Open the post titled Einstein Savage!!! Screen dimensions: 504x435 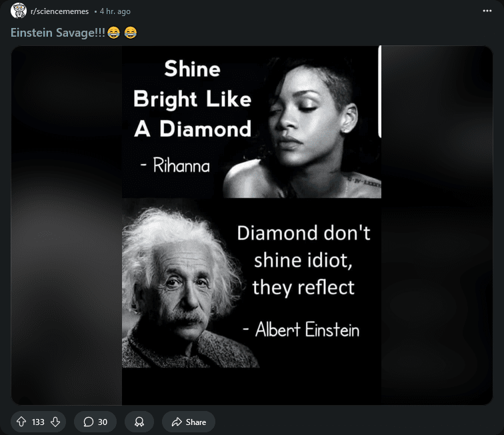pos(74,33)
